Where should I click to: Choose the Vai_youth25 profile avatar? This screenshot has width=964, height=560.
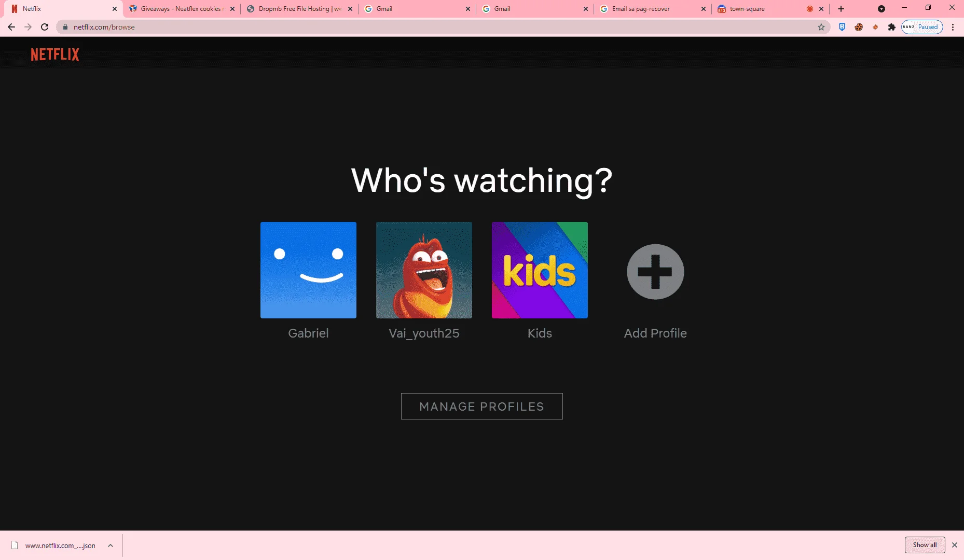(x=424, y=270)
